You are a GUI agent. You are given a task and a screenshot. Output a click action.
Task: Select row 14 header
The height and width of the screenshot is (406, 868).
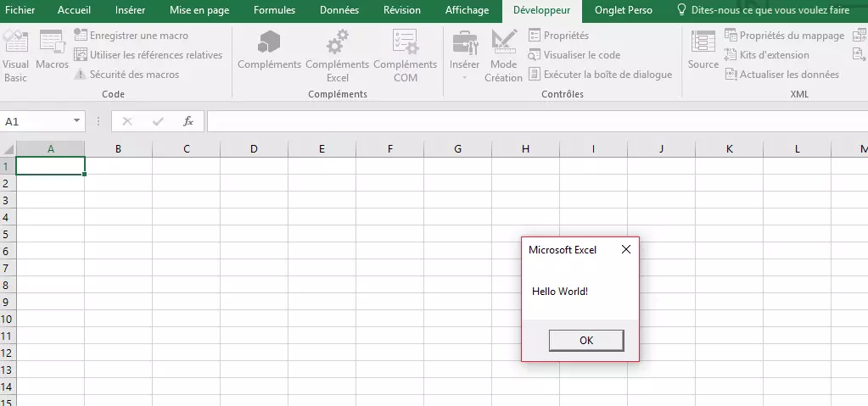(8, 387)
